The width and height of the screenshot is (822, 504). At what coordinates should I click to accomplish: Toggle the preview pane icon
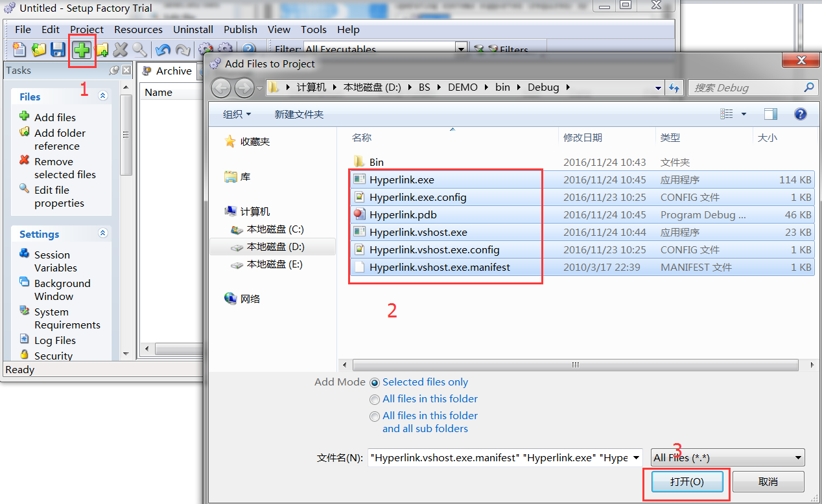click(x=770, y=114)
